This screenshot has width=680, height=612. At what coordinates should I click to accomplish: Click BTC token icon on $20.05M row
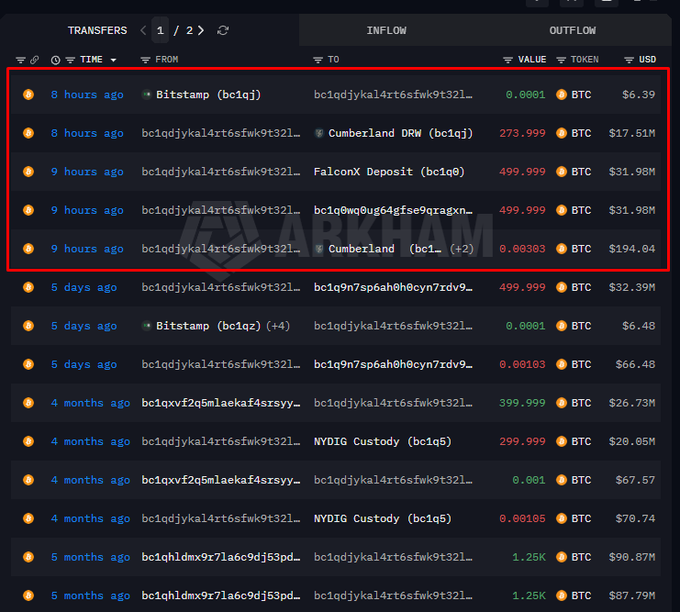[561, 442]
